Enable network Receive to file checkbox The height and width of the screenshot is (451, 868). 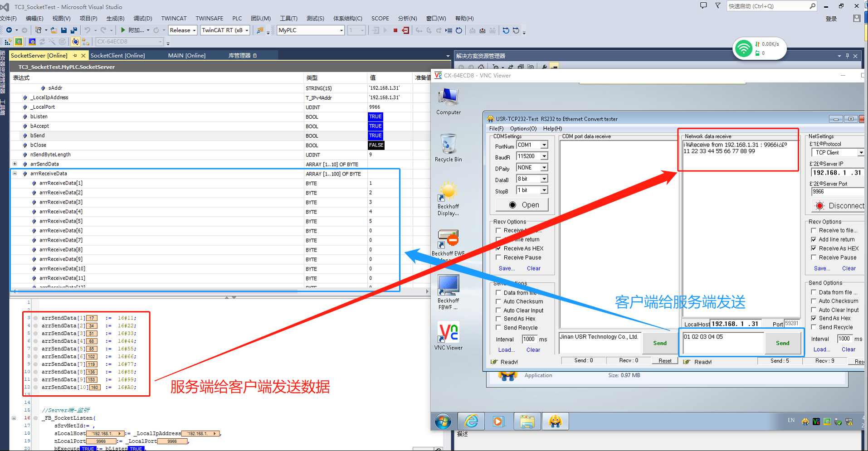814,230
